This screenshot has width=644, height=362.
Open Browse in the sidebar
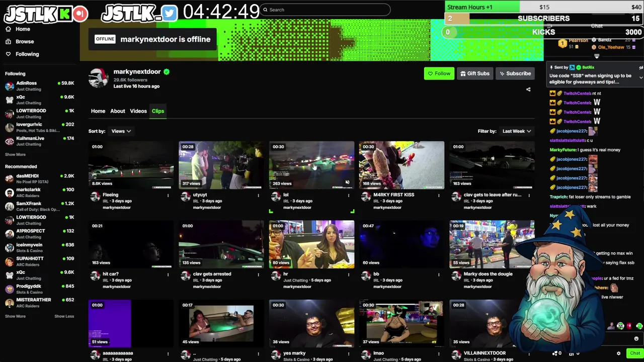coord(20,42)
